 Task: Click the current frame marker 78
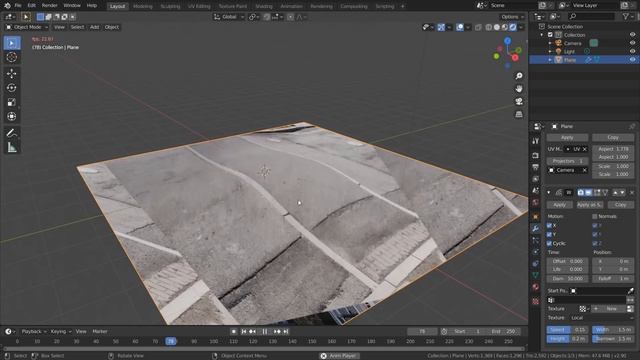(x=171, y=341)
